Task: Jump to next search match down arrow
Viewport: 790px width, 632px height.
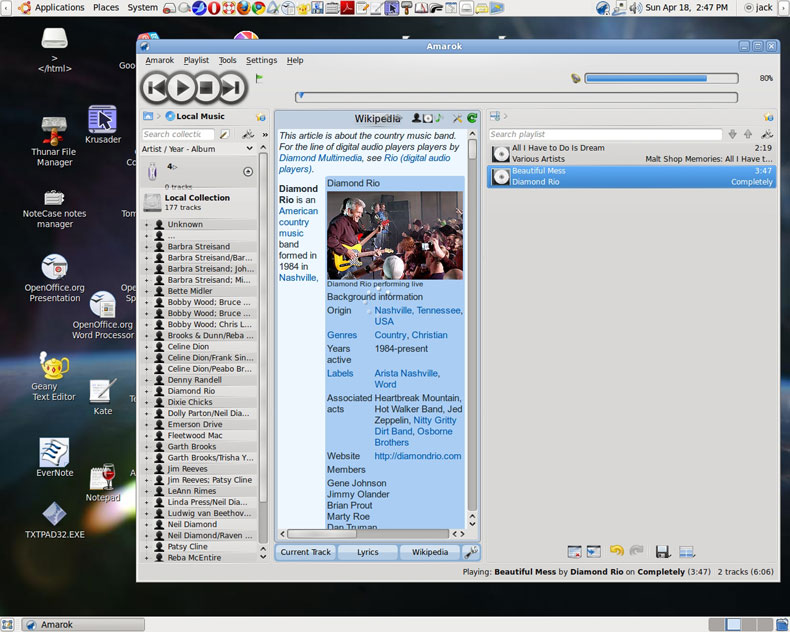Action: 733,134
